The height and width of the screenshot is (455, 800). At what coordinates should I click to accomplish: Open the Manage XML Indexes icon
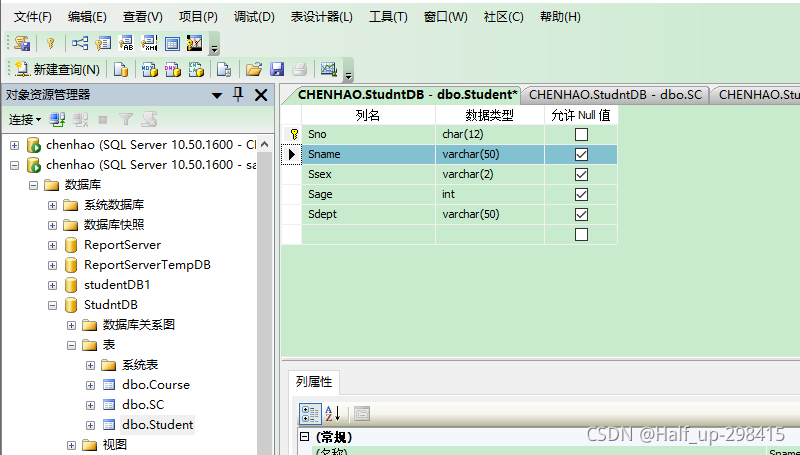pyautogui.click(x=149, y=43)
